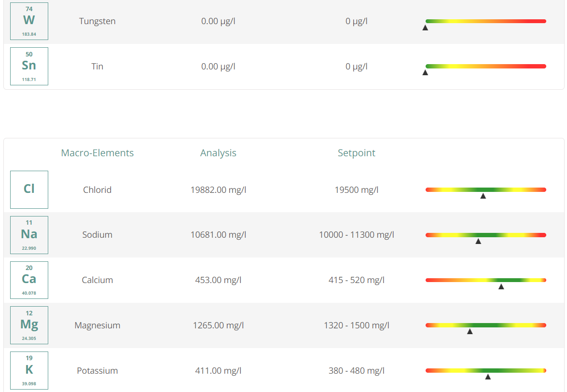Click the Chlorid gradient level bar
This screenshot has height=392, width=567.
pos(485,189)
